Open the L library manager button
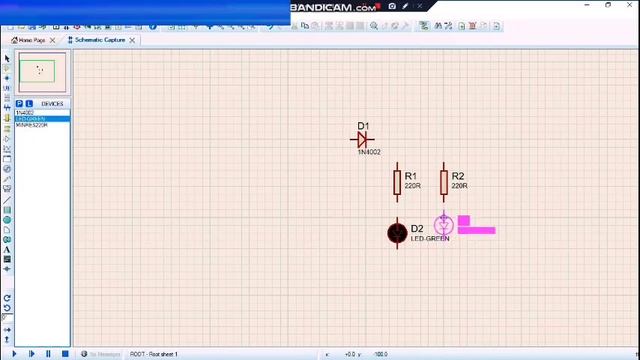This screenshot has height=360, width=640. [x=29, y=104]
